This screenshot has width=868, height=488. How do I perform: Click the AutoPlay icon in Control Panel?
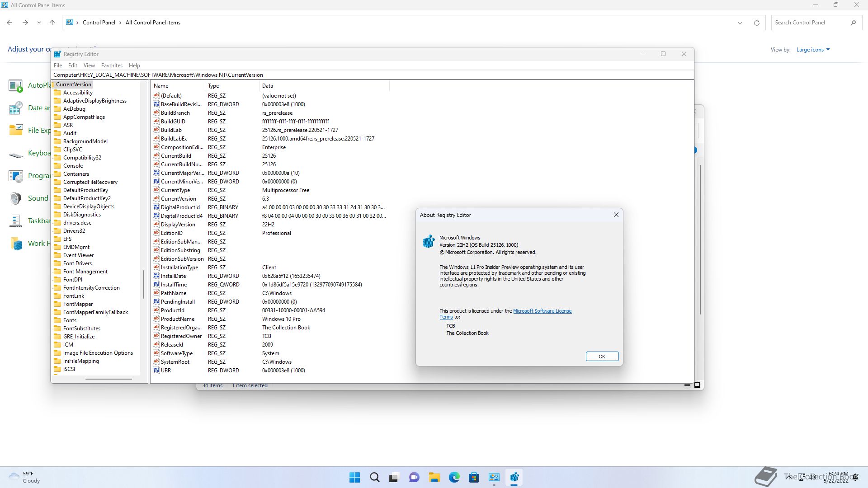coord(16,85)
